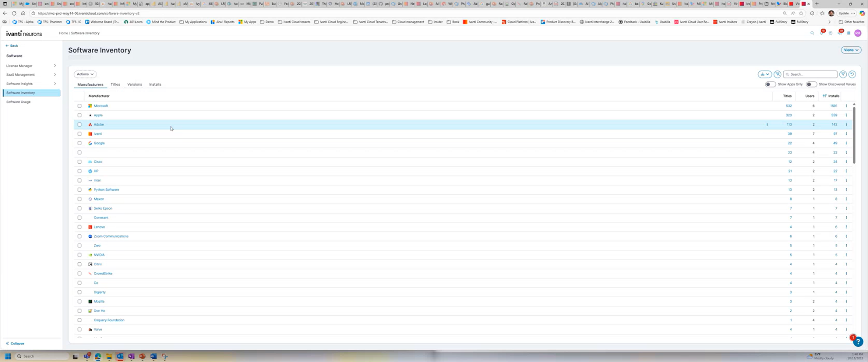Open the Views dropdown

(x=851, y=50)
